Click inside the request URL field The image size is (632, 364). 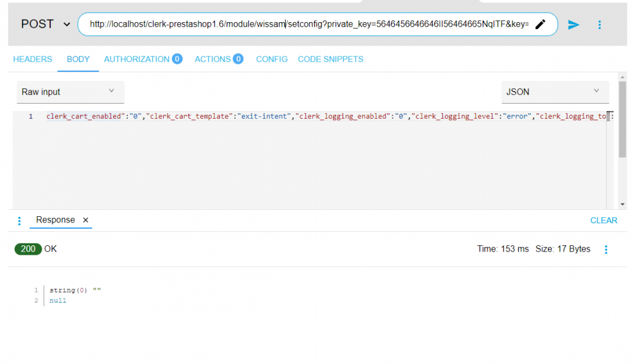[303, 24]
